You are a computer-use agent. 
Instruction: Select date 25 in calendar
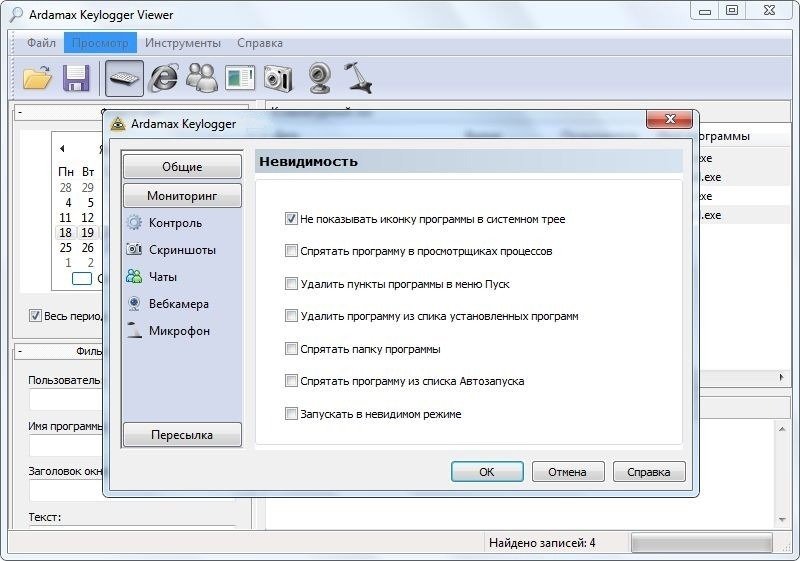tap(65, 248)
